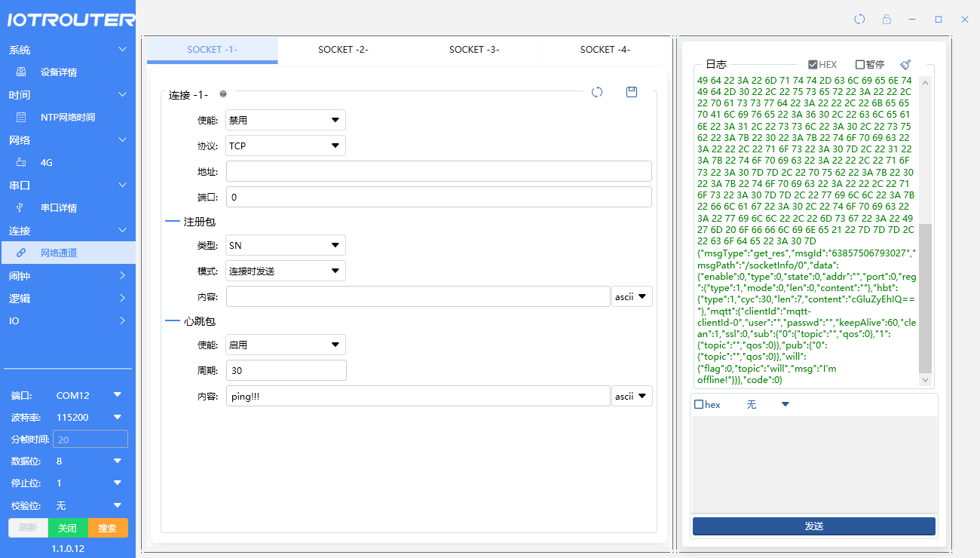Toggle the hex checkbox for send box
The width and height of the screenshot is (980, 558).
pos(699,405)
